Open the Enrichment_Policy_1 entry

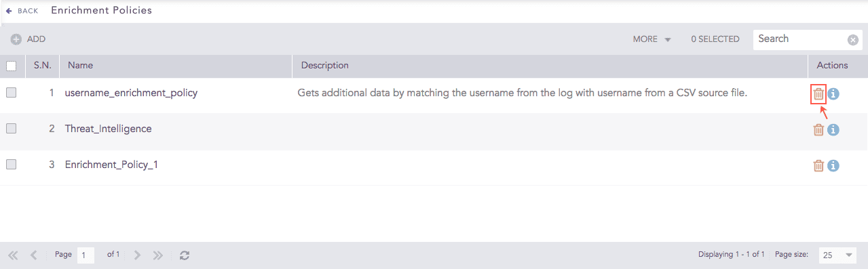[x=111, y=165]
